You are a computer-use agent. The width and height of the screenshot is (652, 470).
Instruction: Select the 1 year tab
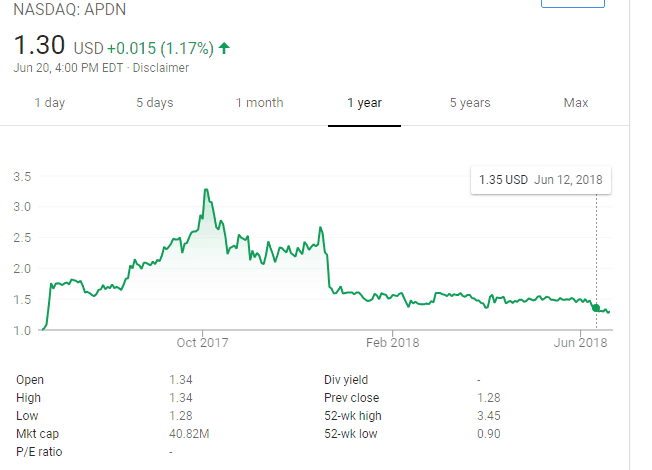[364, 103]
